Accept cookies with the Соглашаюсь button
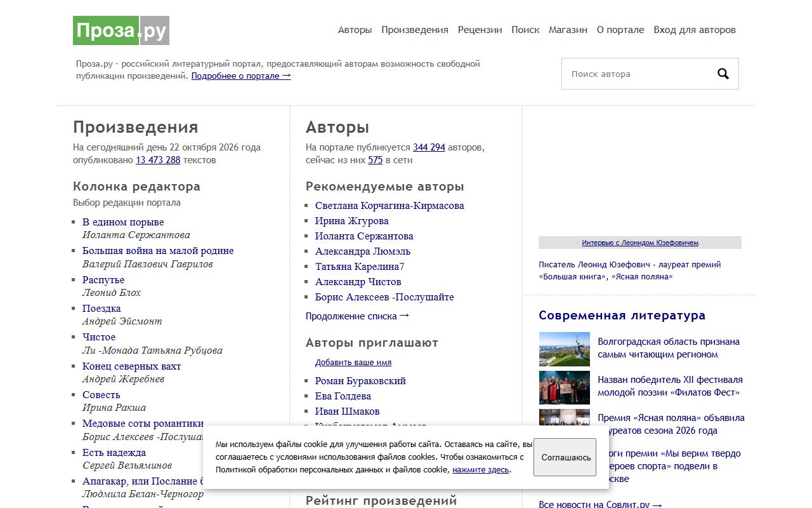Screen dimensions: 812x508 [x=565, y=457]
